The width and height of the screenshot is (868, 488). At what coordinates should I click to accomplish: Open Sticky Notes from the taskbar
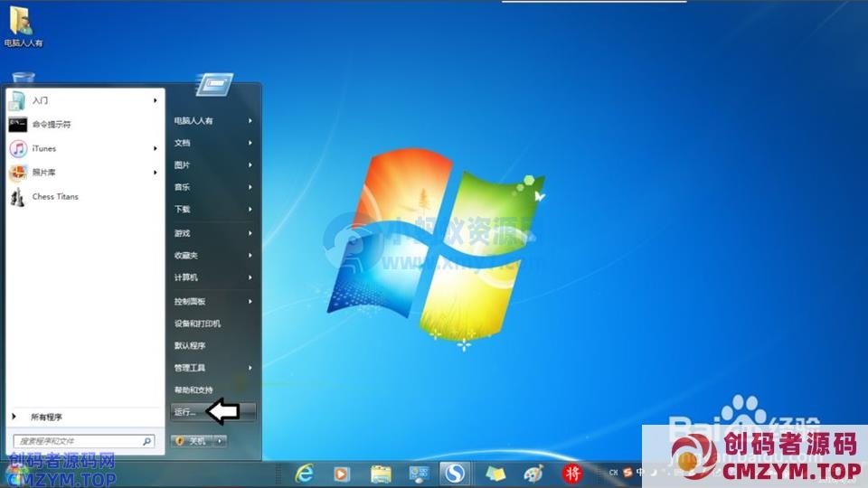pos(495,473)
